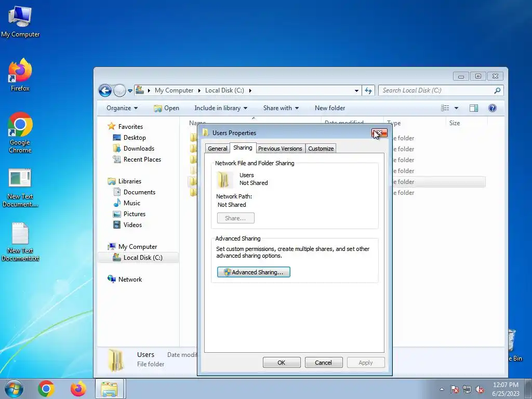The width and height of the screenshot is (532, 399).
Task: Open Pictures library
Action: 135,214
